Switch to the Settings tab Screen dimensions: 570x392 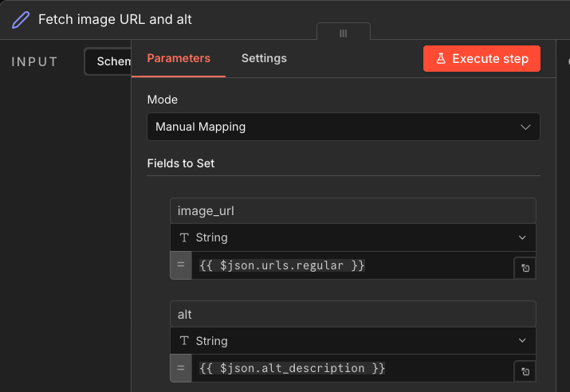(x=264, y=58)
